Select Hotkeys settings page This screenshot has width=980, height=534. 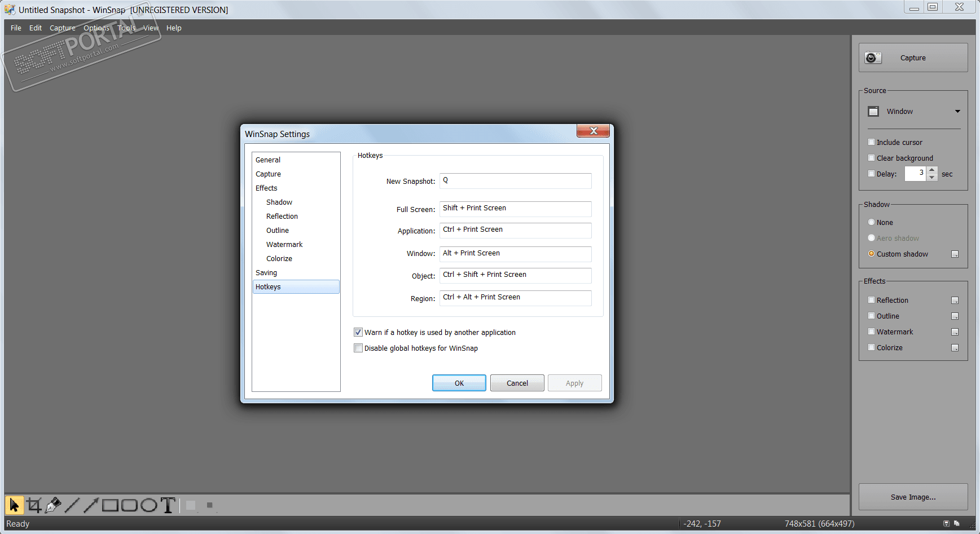[296, 286]
